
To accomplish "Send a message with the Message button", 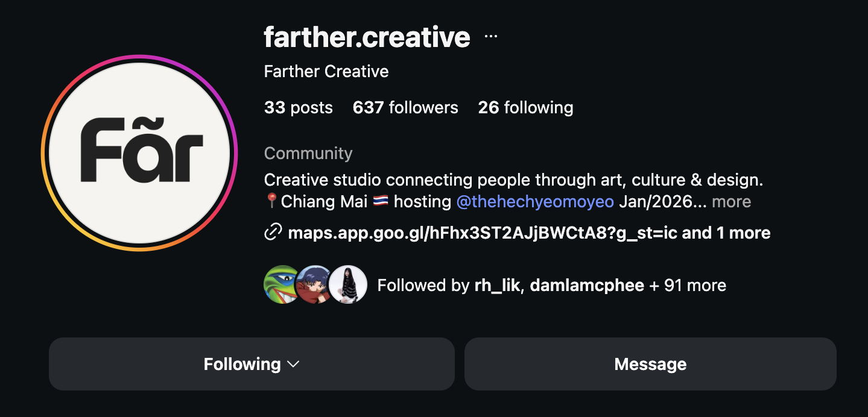I will click(650, 364).
